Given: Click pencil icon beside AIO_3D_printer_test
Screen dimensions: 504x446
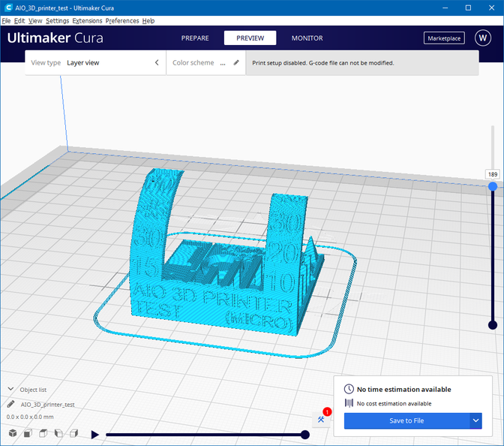Looking at the screenshot, I should pos(10,404).
